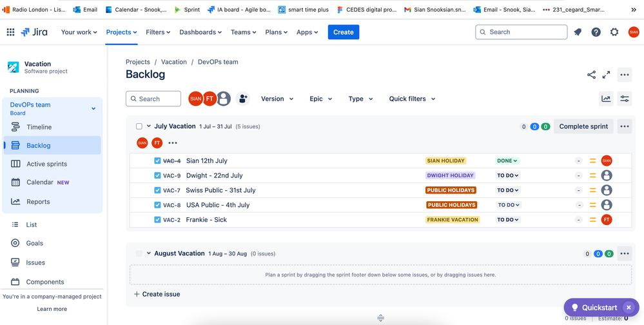Click the Complete sprint button
The image size is (644, 325).
pos(583,126)
